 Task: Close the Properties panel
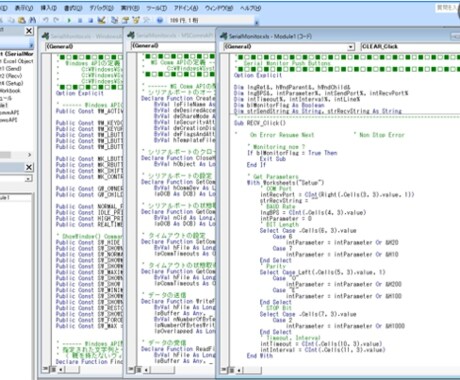(29, 167)
